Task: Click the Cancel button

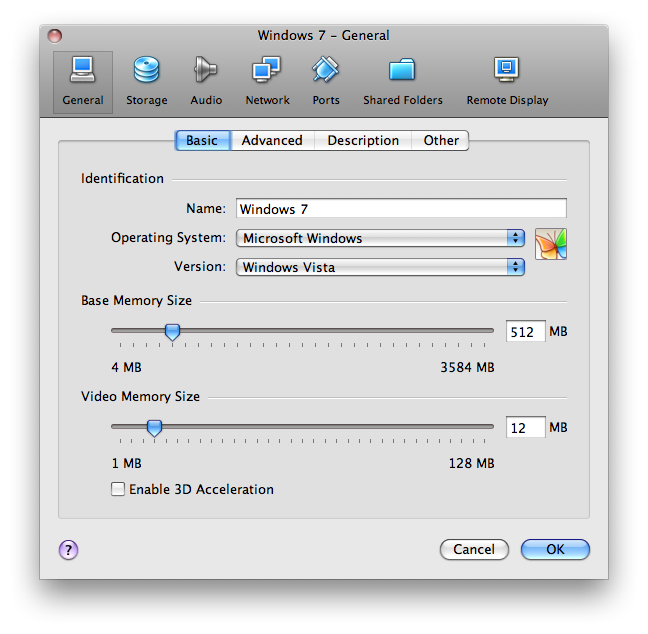Action: [x=474, y=549]
